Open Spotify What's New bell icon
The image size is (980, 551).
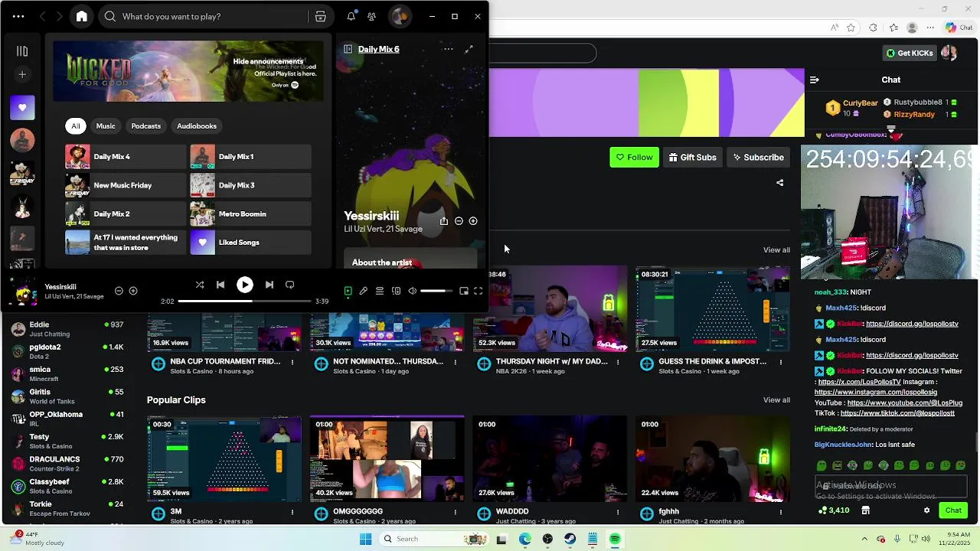(351, 16)
